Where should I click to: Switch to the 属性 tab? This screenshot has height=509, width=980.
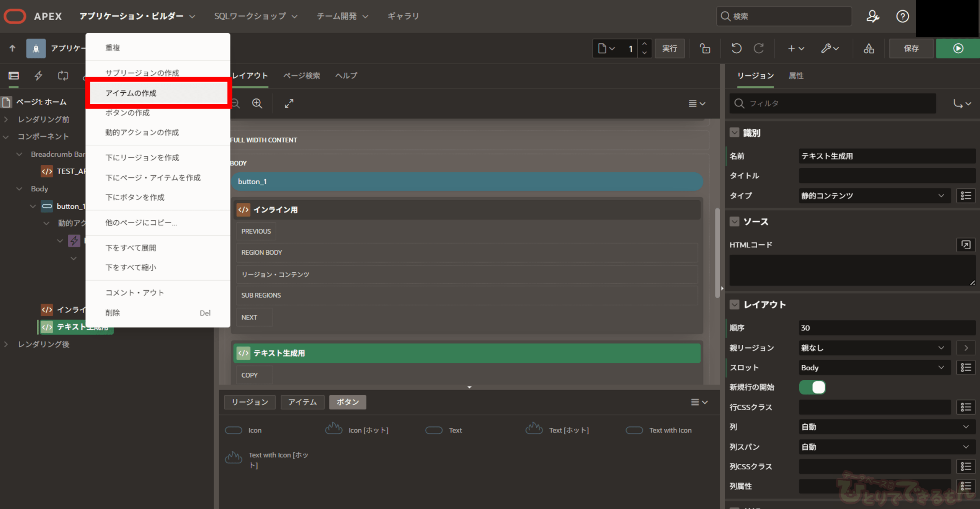click(x=796, y=76)
